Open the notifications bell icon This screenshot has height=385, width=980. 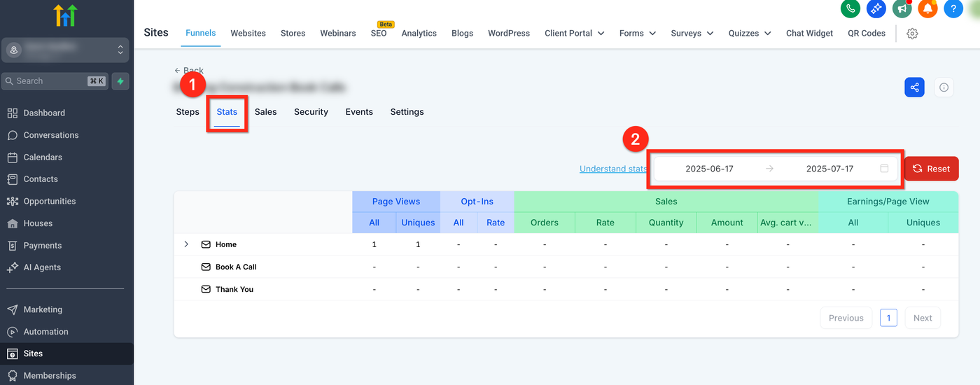pyautogui.click(x=927, y=8)
